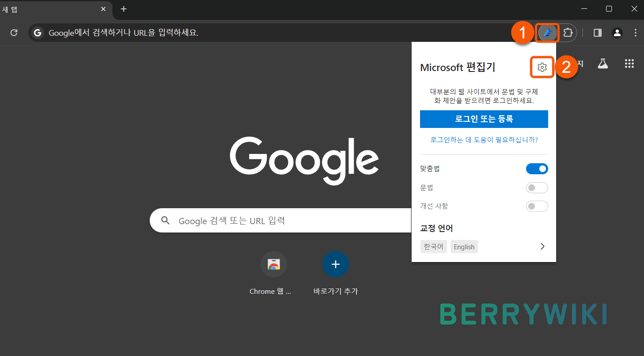Turn off the 맞춤법 spelling toggle
The height and width of the screenshot is (356, 644).
tap(537, 169)
